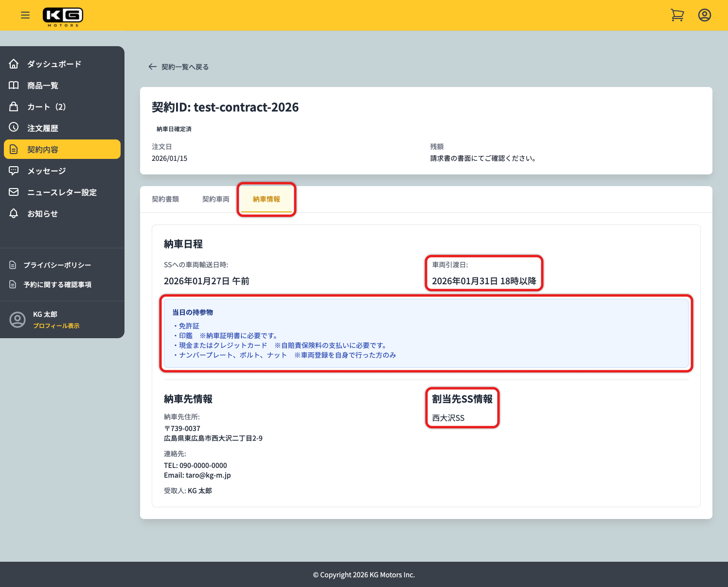Image resolution: width=728 pixels, height=587 pixels.
Task: Switch to the 契約車両 tab
Action: (216, 199)
